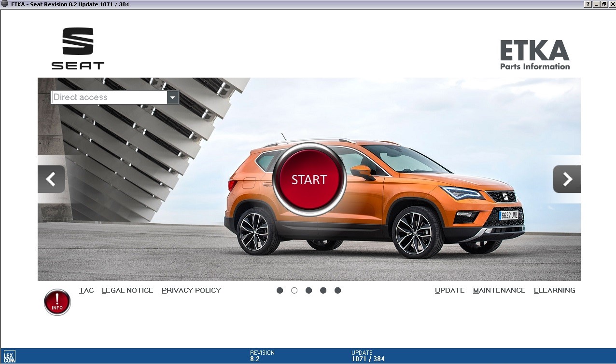
Task: Click the ETKA app icon in title bar
Action: [5, 4]
